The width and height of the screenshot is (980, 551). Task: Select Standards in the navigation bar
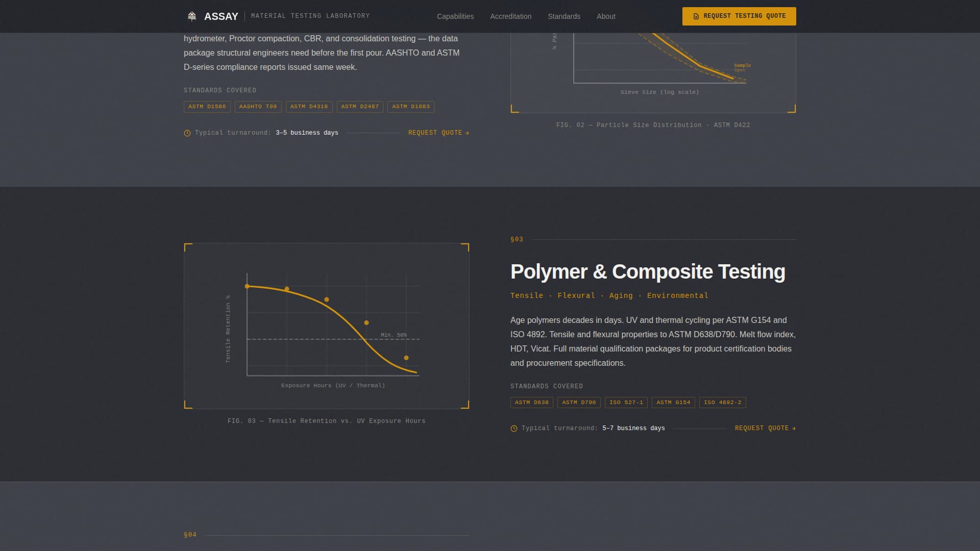(x=564, y=16)
